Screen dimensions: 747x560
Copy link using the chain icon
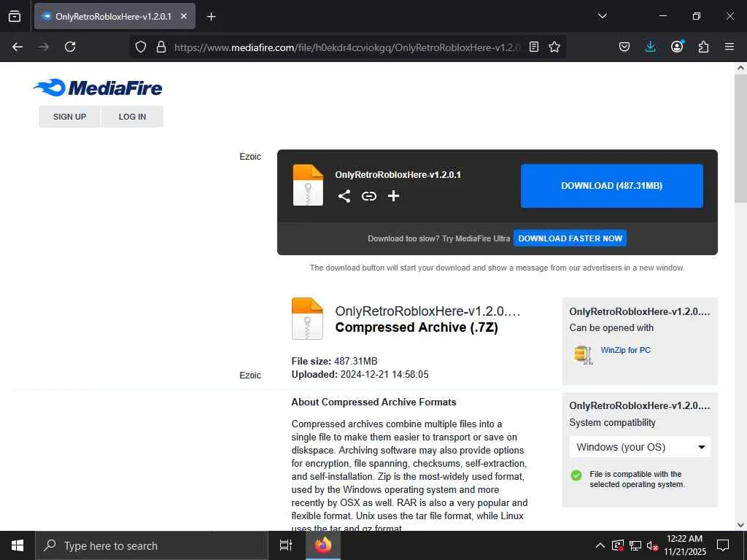(x=368, y=196)
